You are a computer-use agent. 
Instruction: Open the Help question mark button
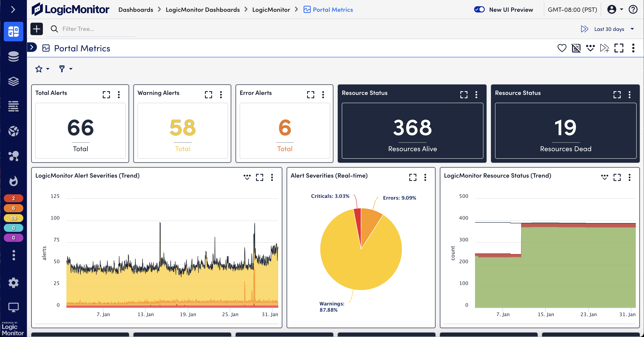point(633,9)
